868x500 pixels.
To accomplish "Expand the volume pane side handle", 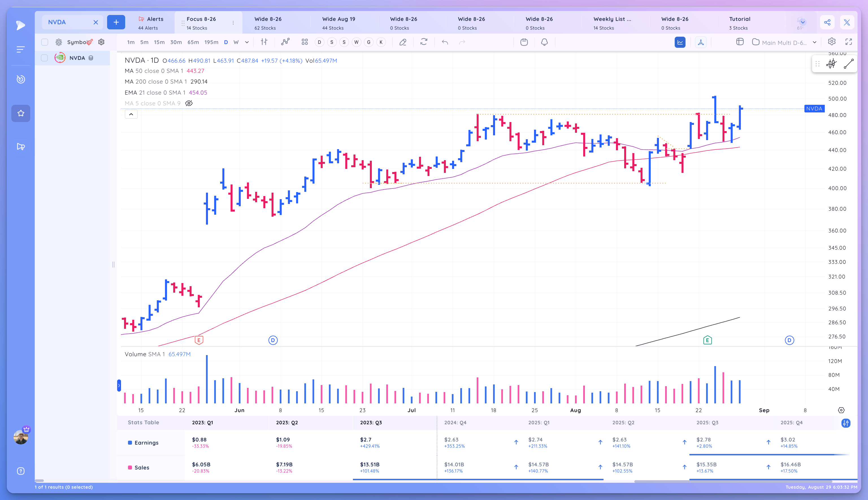I will tap(119, 386).
